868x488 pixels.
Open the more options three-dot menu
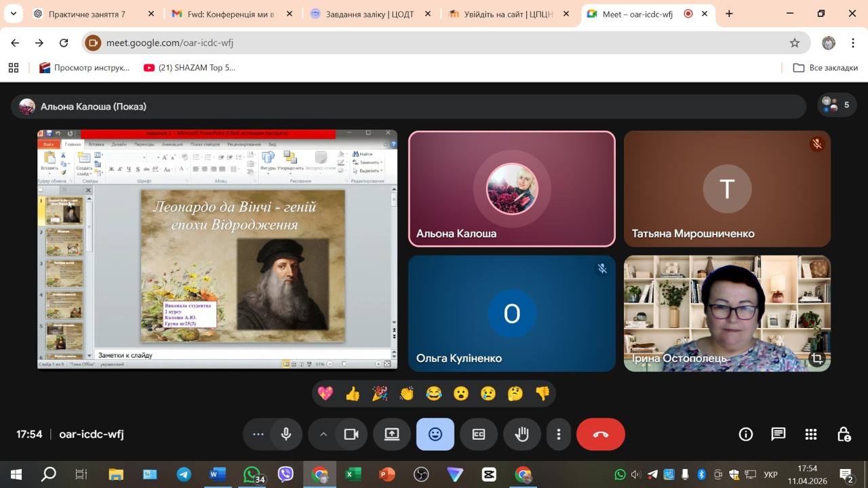pos(559,434)
